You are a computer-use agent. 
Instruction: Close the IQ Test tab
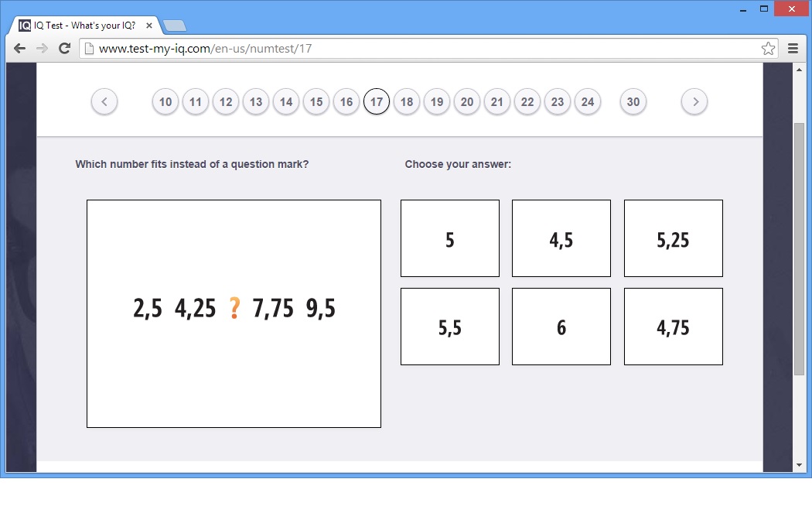tap(149, 26)
